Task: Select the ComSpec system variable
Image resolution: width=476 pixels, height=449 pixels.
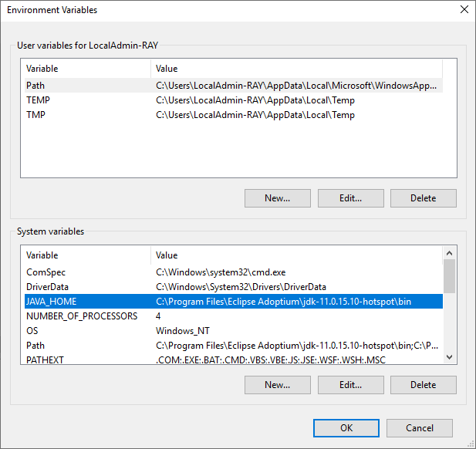Action: coord(46,272)
